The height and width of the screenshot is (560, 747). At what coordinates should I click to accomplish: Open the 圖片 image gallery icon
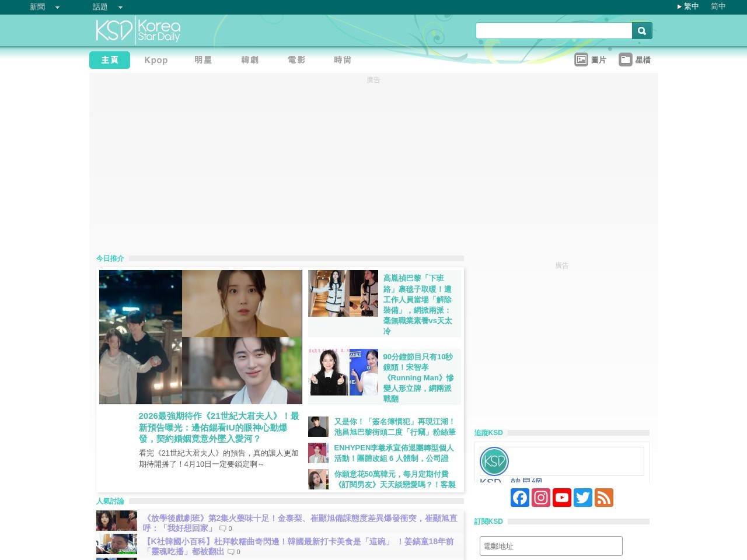[x=581, y=59]
